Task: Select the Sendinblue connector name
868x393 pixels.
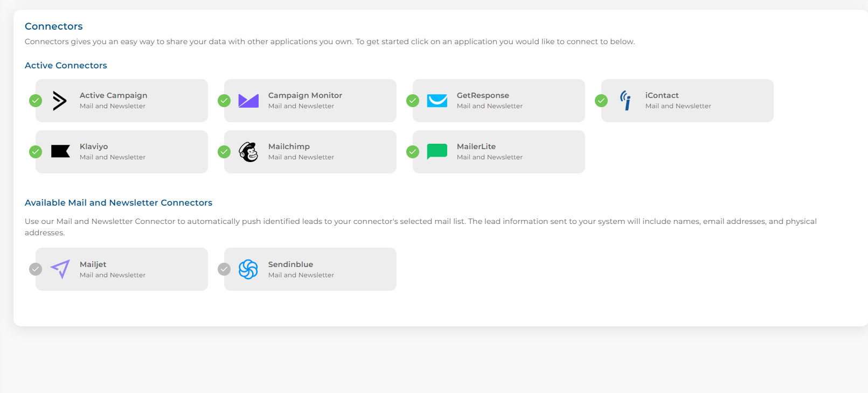Action: point(290,264)
